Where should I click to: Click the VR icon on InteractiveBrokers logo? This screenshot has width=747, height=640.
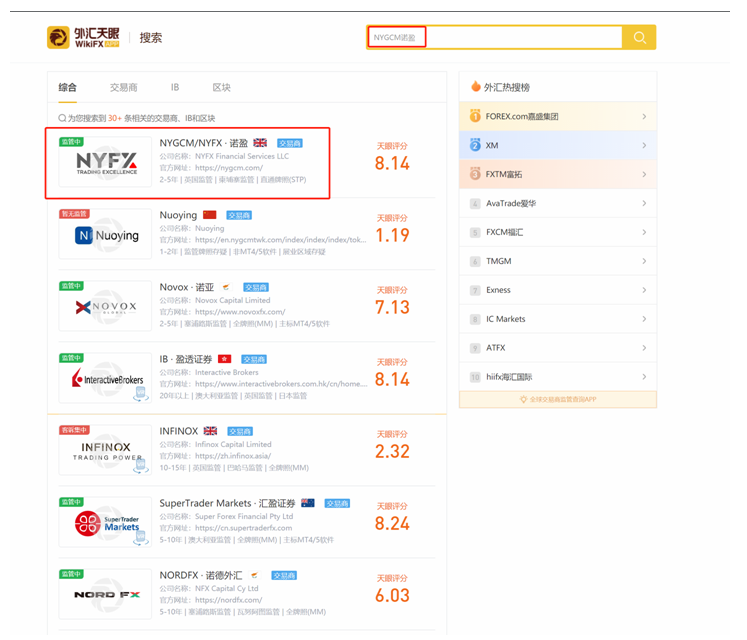point(141,394)
